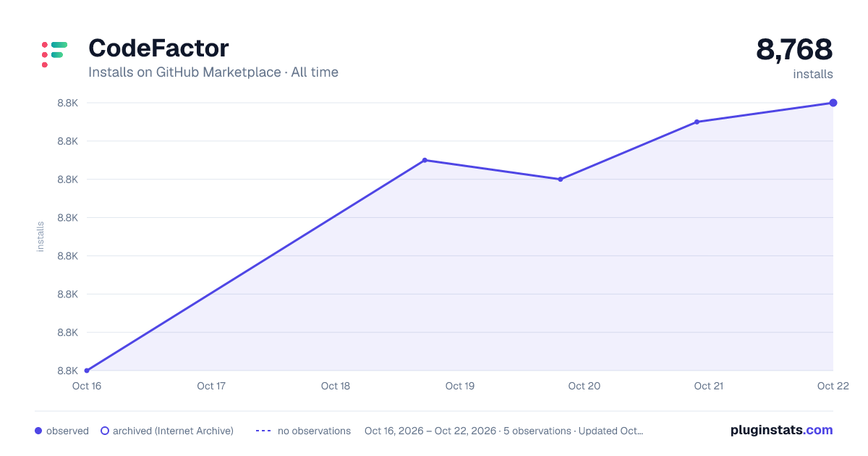Click the CodeFactor logo icon
The height and width of the screenshot is (456, 868).
(x=54, y=54)
